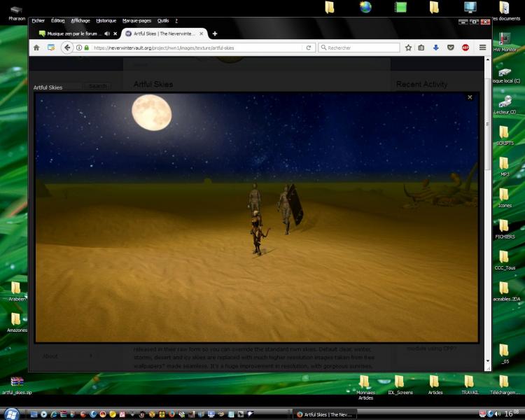This screenshot has height=420, width=525.
Task: Open HW Monitor desktop shortcut
Action: point(505,42)
